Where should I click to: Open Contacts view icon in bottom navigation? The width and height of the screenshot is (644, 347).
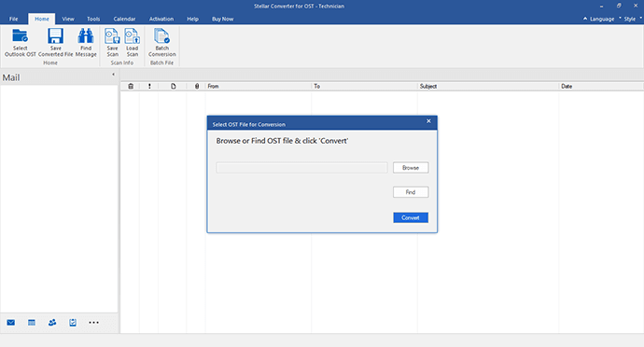pos(52,323)
